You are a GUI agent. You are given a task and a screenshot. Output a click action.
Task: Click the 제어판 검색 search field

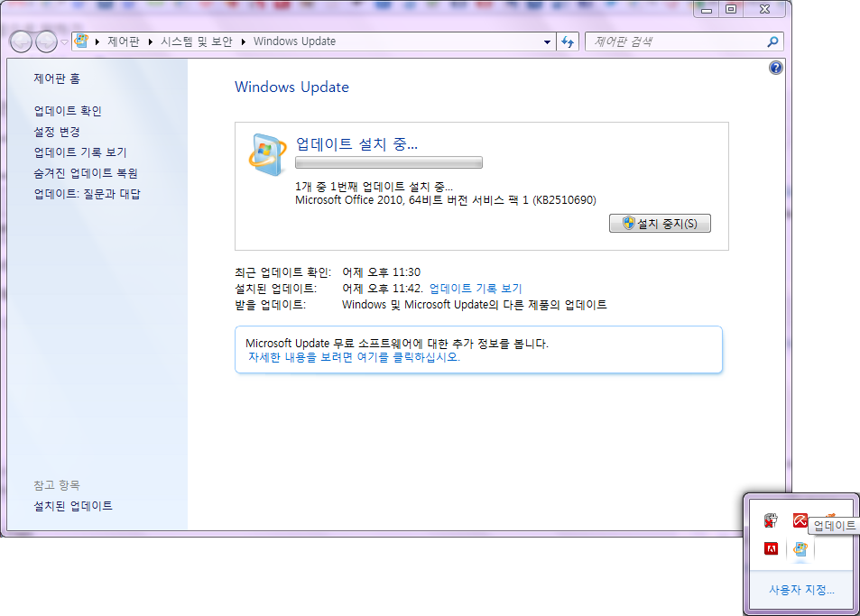(x=684, y=41)
